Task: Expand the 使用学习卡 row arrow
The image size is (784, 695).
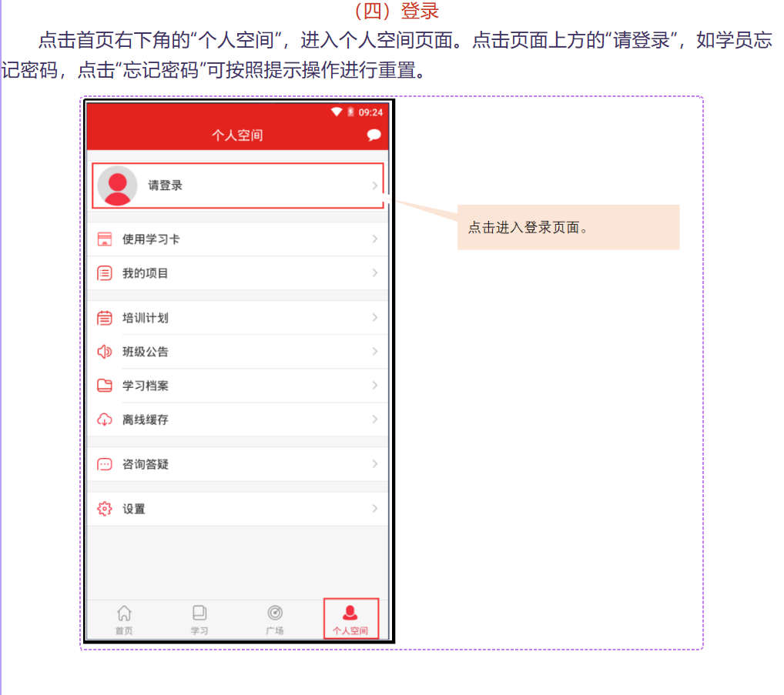Action: [x=374, y=239]
